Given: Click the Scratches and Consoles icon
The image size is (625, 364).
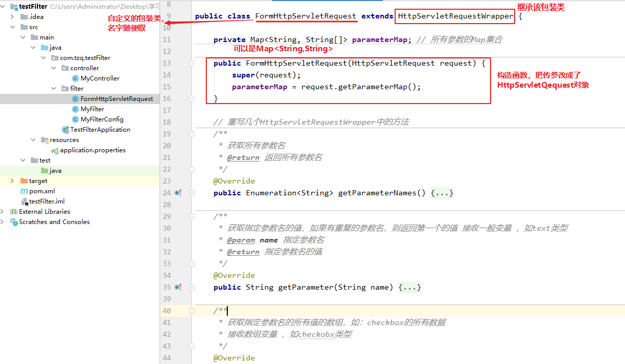Looking at the screenshot, I should (14, 221).
